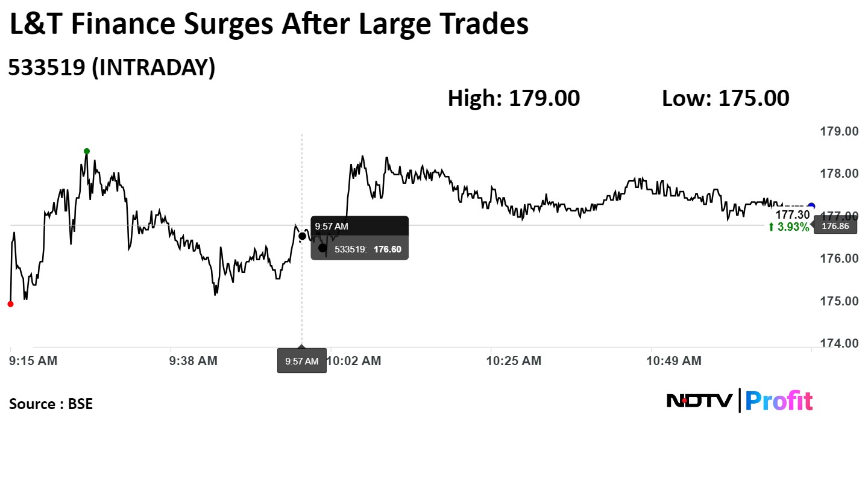Select the 9:15 AM time axis label
This screenshot has height=488, width=868.
tap(33, 361)
